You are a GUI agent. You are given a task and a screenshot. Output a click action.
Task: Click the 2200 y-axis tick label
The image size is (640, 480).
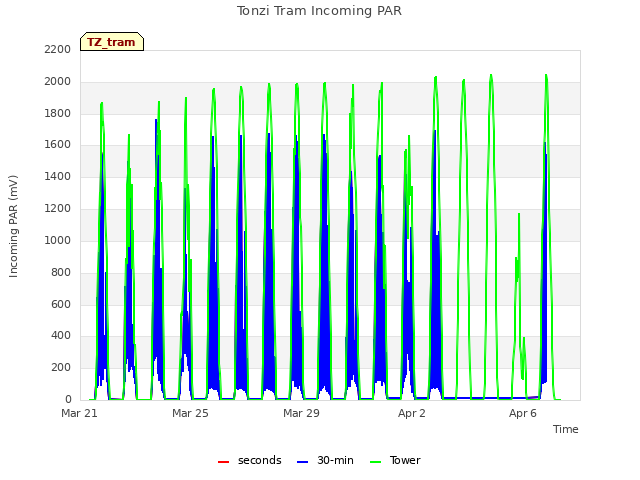pos(58,49)
